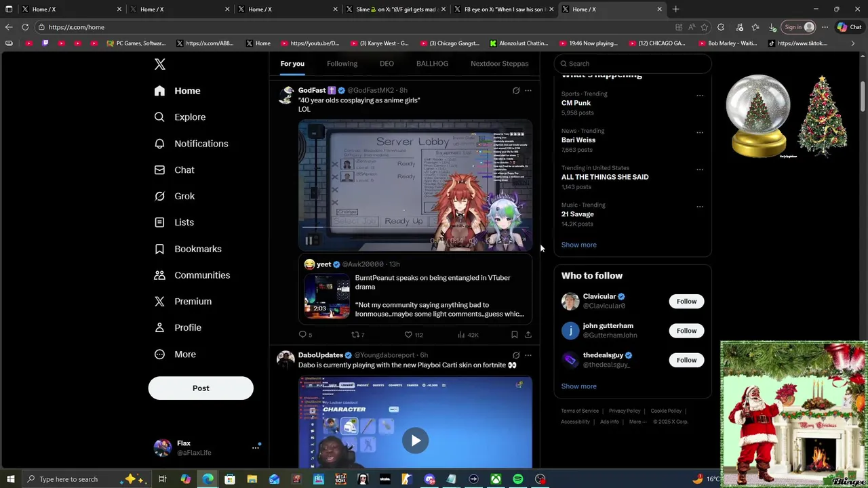Open DaboUpdates post's more options dots
The height and width of the screenshot is (488, 868).
coord(528,355)
